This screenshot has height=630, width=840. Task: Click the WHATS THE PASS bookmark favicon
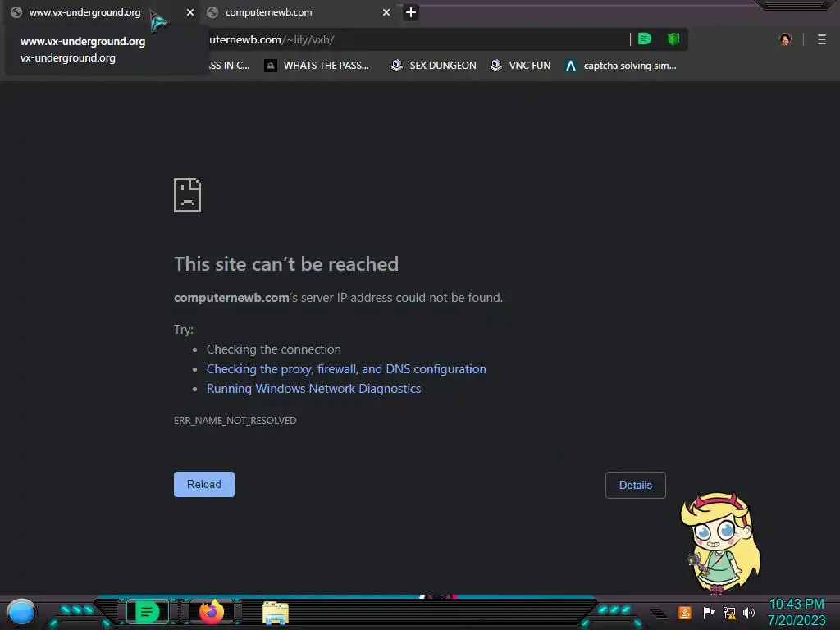coord(271,66)
